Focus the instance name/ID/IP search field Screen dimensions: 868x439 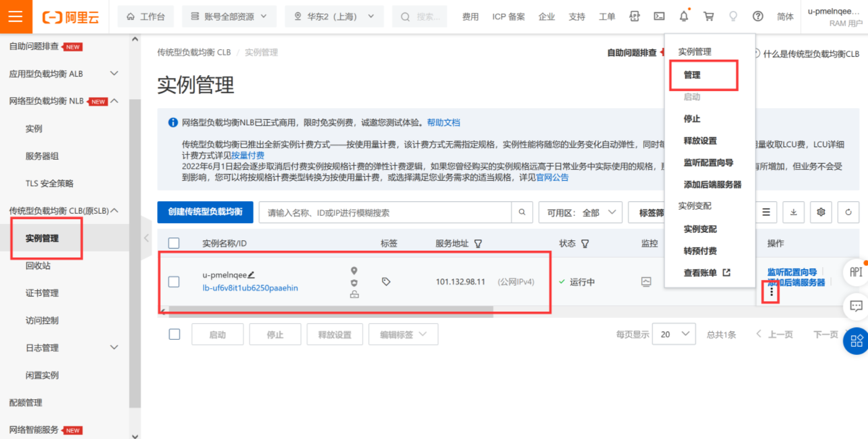click(385, 212)
